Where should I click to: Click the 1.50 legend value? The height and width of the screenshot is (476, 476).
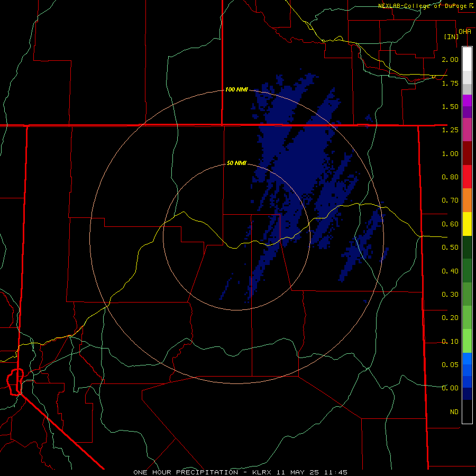[x=450, y=106]
